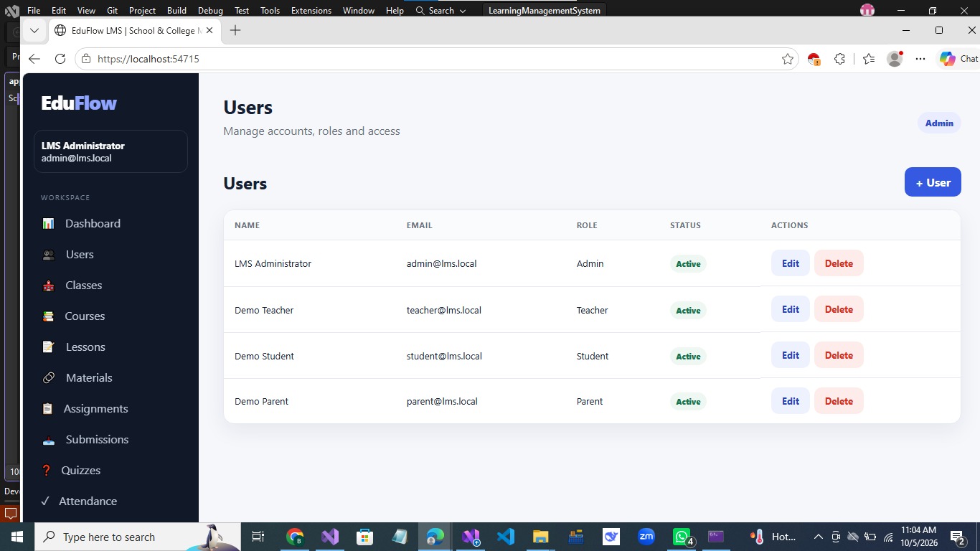Image resolution: width=980 pixels, height=551 pixels.
Task: Select the EduFlow LMS browser tab
Action: click(133, 31)
